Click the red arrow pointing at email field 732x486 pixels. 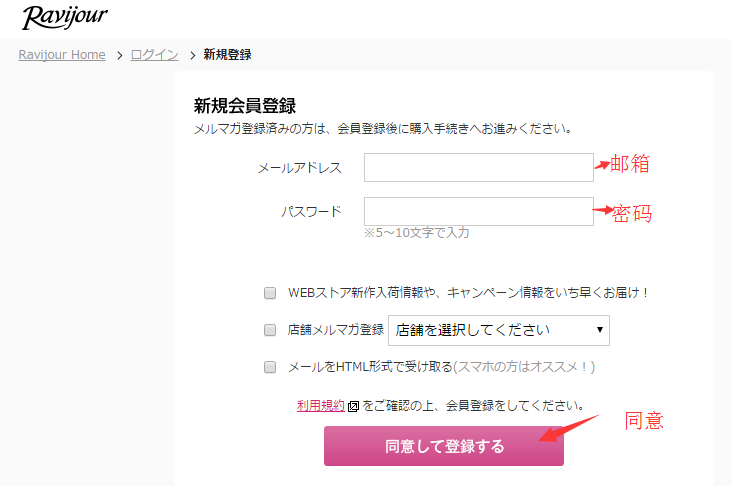601,165
